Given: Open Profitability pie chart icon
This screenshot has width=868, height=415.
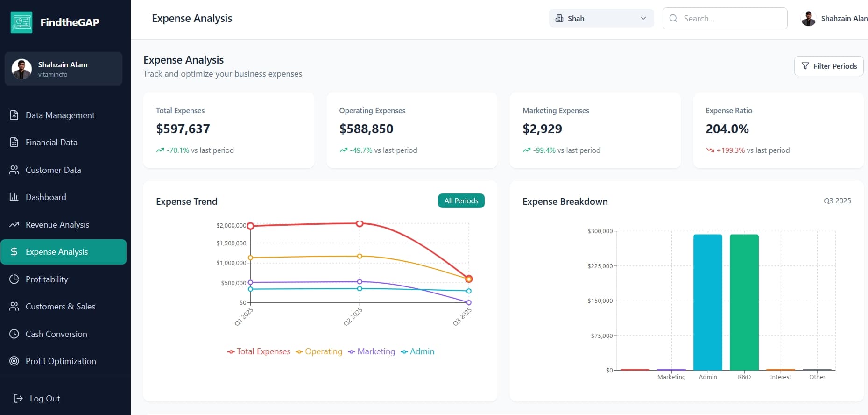Looking at the screenshot, I should click(x=14, y=279).
